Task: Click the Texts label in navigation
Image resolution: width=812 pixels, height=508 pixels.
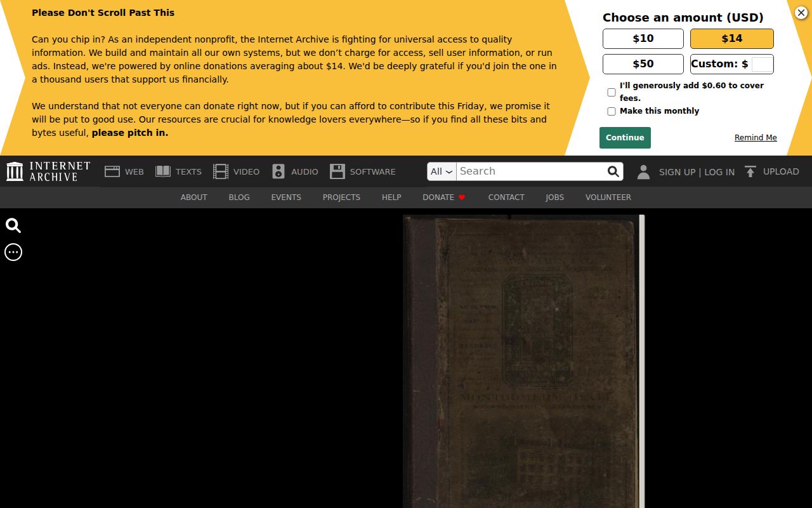Action: pos(188,172)
